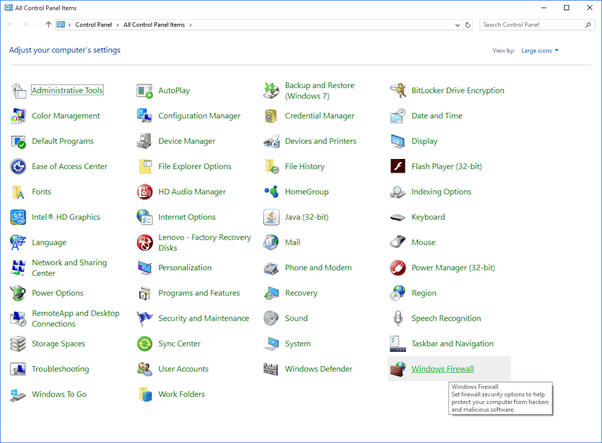The image size is (602, 443).
Task: Click the Color Management icon
Action: click(x=18, y=116)
